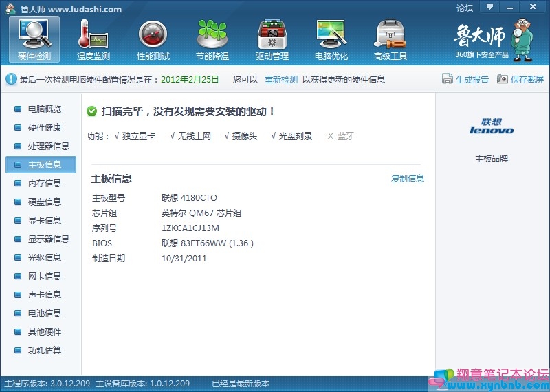Click the 主板信息 section heading
Screen dimensions: 550x392
[111, 179]
